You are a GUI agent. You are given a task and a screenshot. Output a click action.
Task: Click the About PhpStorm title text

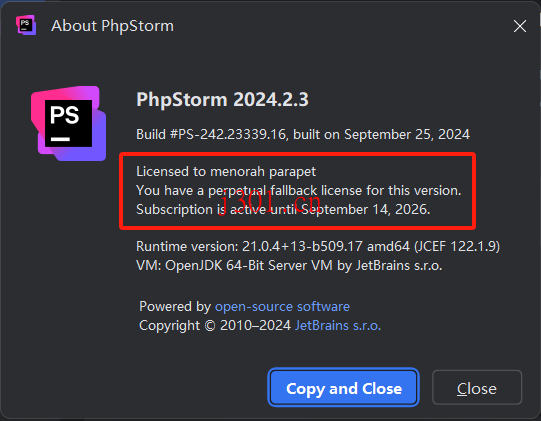click(x=112, y=26)
